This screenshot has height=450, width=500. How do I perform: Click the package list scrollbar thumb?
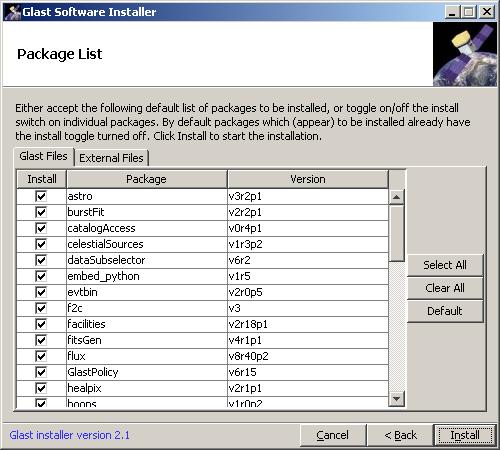[x=396, y=233]
